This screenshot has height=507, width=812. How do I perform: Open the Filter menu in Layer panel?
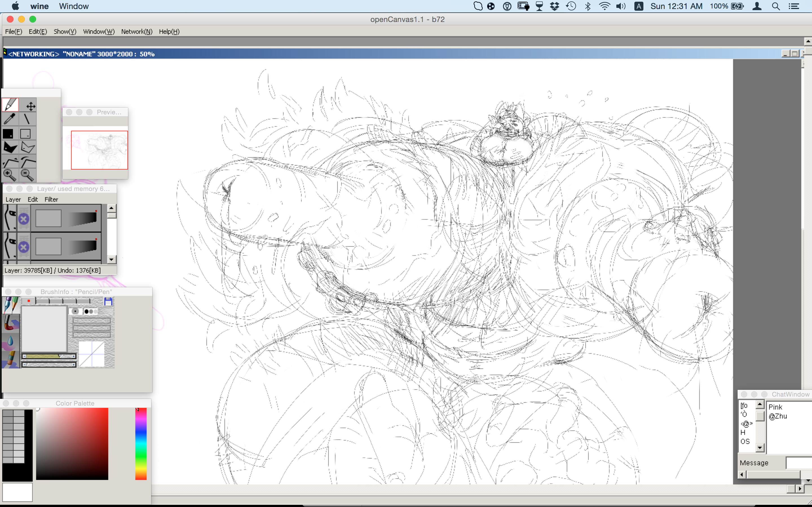[x=51, y=199]
